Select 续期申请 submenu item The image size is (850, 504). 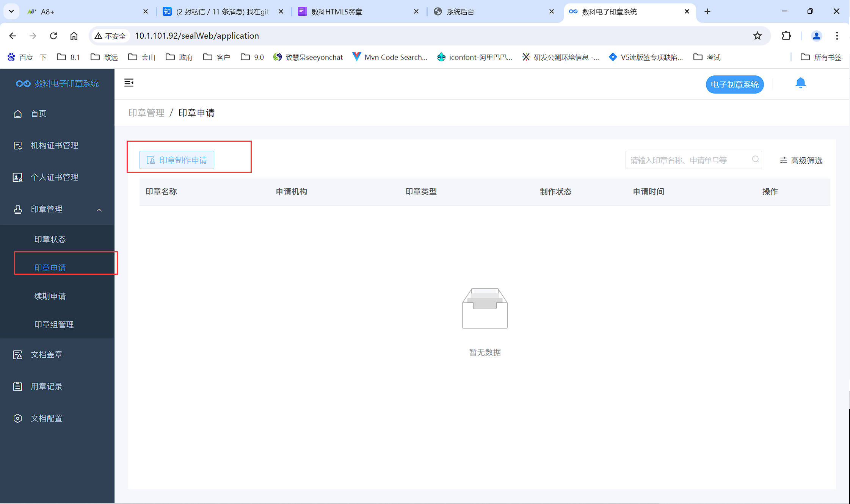click(x=50, y=296)
